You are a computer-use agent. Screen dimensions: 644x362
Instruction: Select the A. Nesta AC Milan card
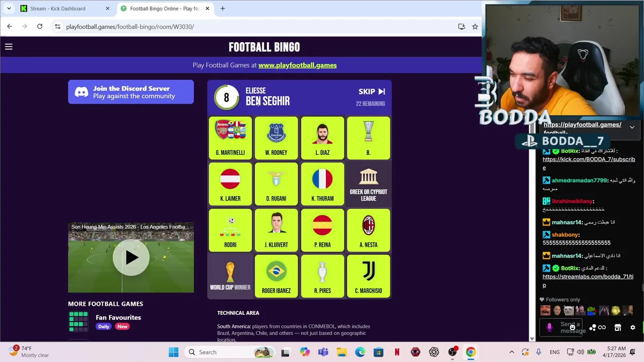tap(368, 230)
